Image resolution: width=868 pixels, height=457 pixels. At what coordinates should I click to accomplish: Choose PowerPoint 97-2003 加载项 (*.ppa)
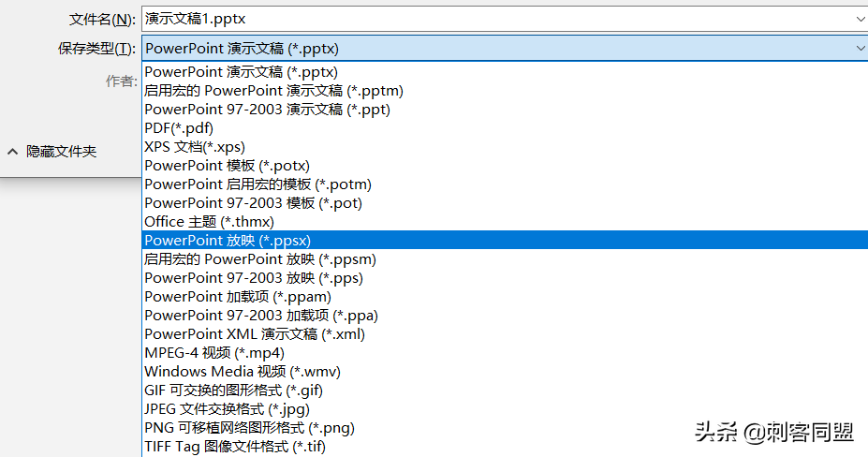tap(505, 316)
